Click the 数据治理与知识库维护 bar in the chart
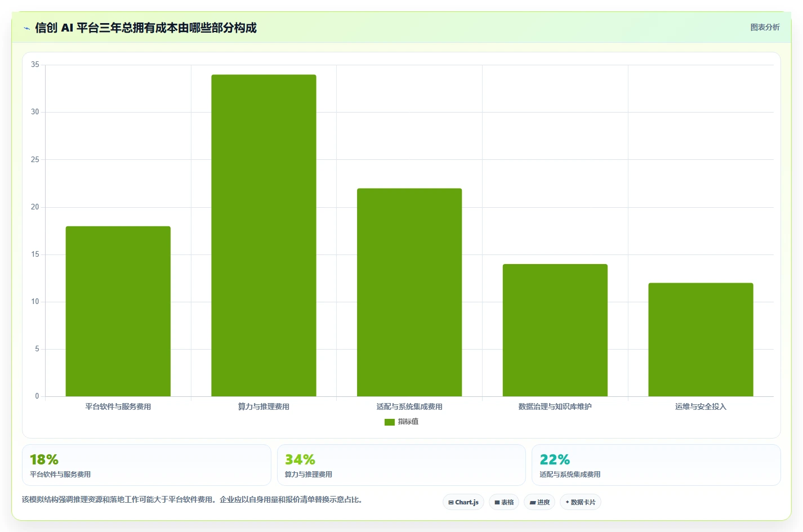Image resolution: width=803 pixels, height=532 pixels. coord(555,330)
